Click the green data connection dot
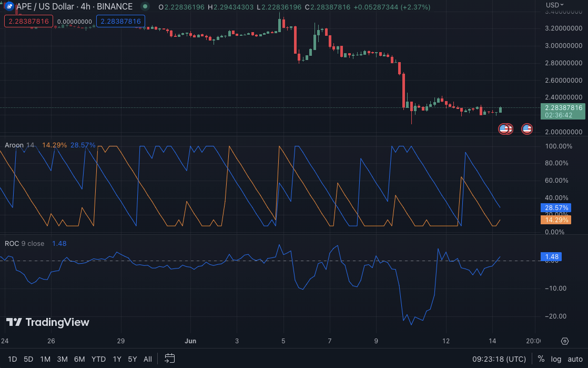 point(144,6)
